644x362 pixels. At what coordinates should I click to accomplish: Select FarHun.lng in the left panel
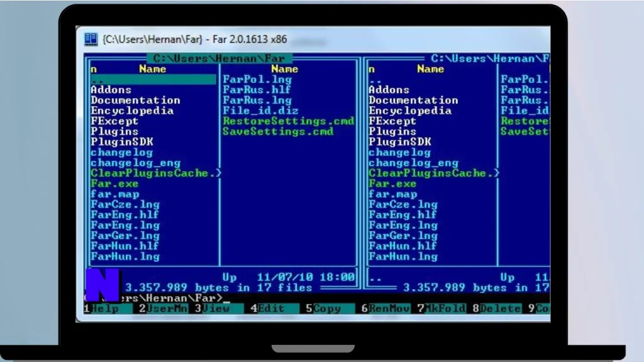point(125,256)
